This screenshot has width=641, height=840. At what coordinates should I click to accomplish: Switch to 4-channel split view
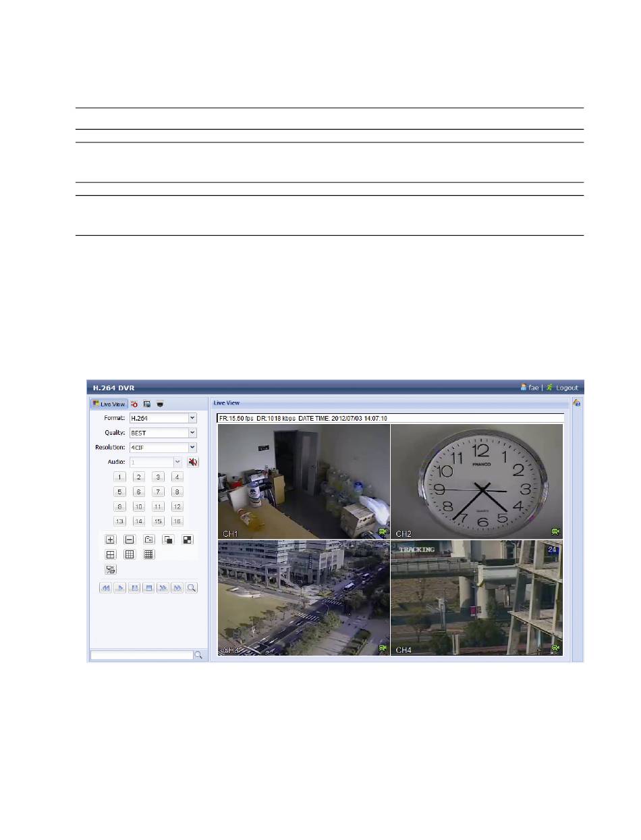click(111, 554)
